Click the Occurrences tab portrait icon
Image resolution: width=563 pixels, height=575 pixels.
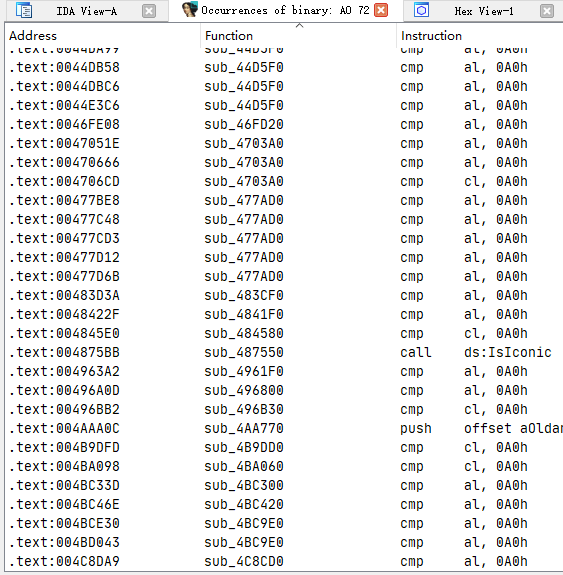click(x=190, y=10)
